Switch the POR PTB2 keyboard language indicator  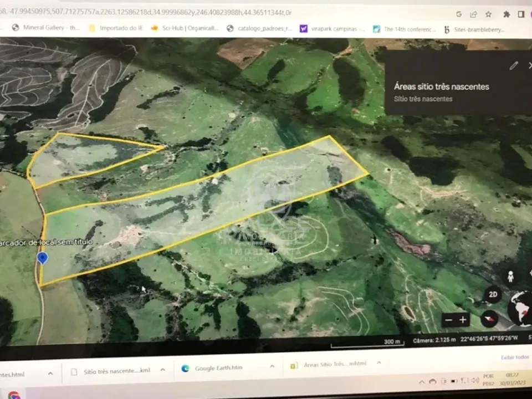click(488, 380)
